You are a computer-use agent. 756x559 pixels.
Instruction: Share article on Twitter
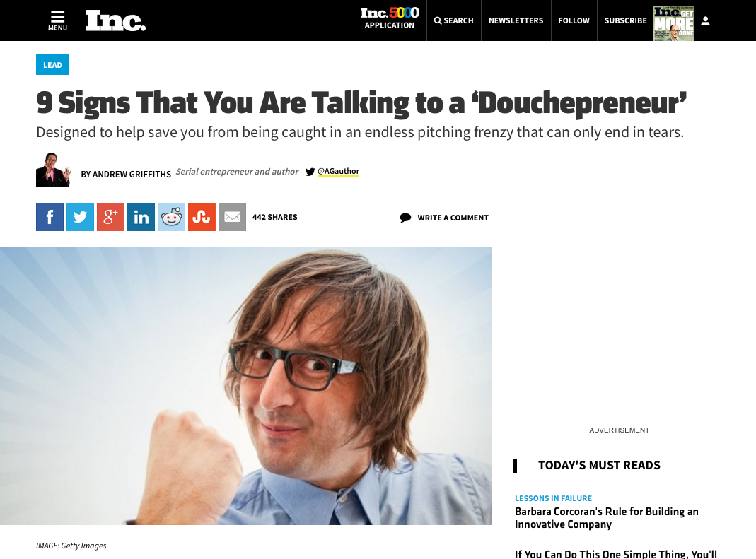(x=80, y=217)
